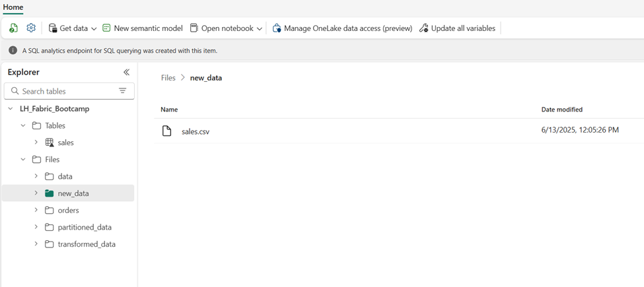Click the Tables folder icon
Image resolution: width=644 pixels, height=287 pixels.
point(36,126)
